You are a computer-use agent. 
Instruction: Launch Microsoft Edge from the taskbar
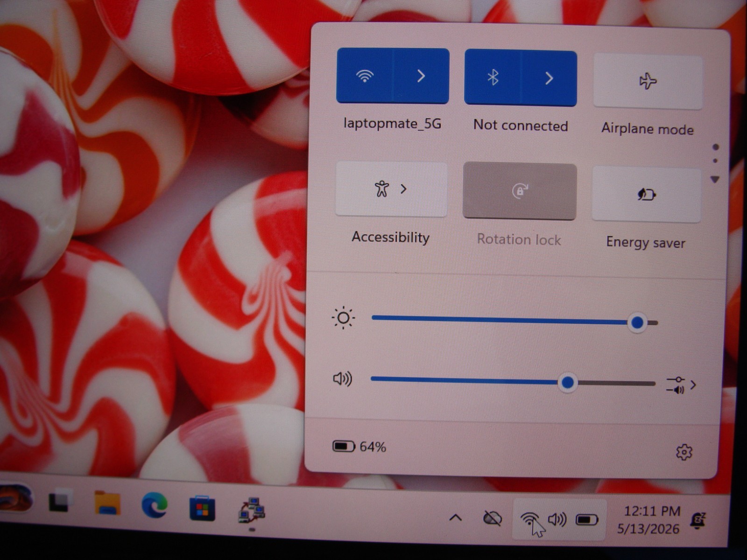pos(155,506)
